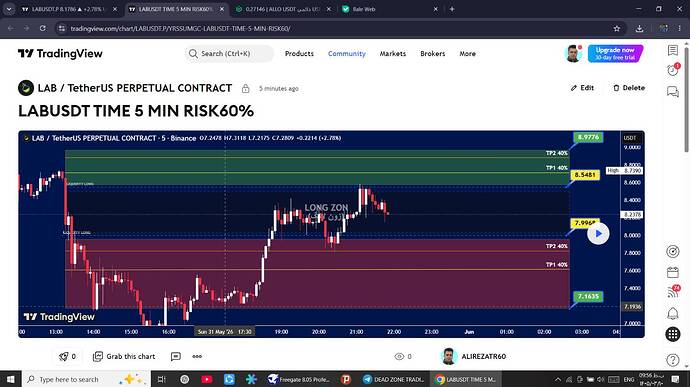This screenshot has height=387, width=690.
Task: Close the LABUSDT TIME 5 MIN RISK60 tab
Action: point(222,9)
